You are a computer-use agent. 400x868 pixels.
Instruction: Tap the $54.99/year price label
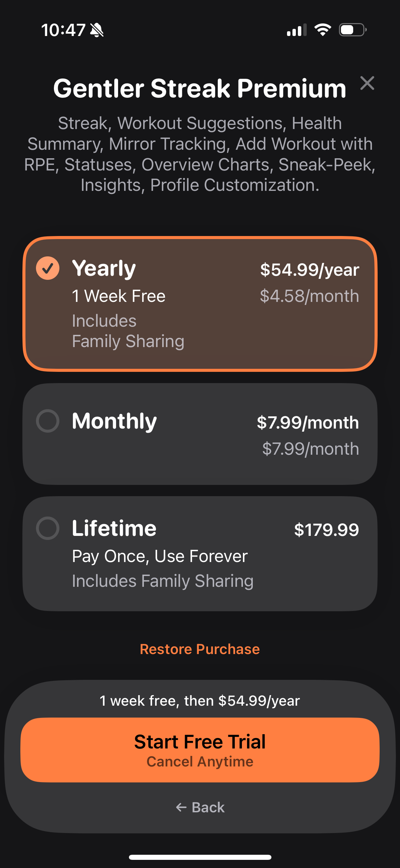(309, 270)
